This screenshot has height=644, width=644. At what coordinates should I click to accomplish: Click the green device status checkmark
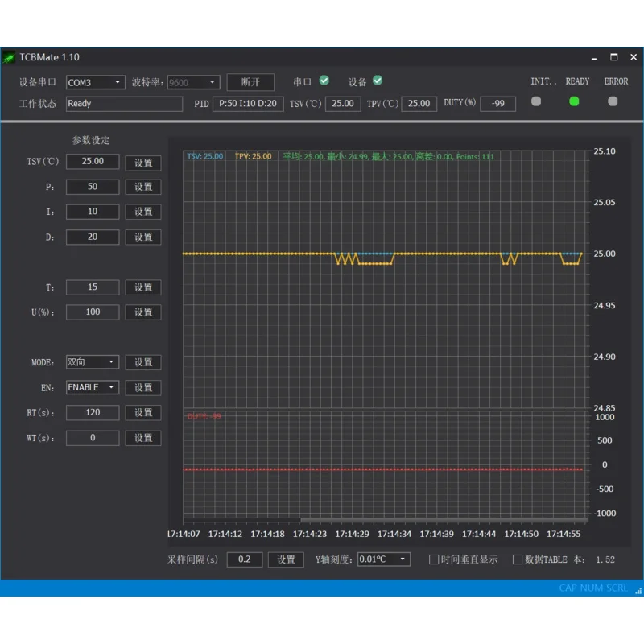378,80
